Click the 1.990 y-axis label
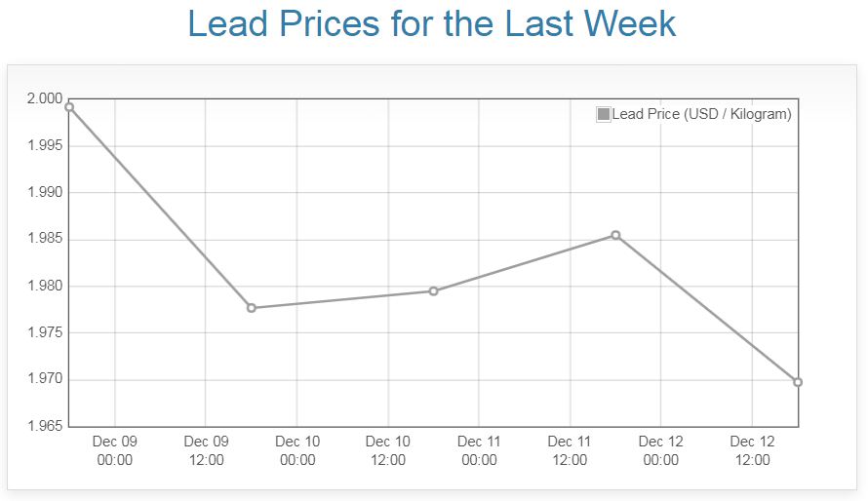 [45, 193]
